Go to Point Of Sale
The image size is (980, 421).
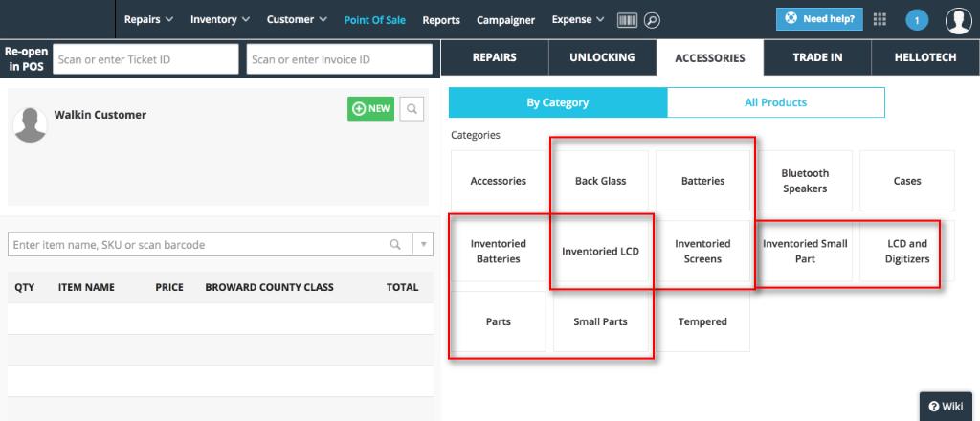[x=375, y=20]
